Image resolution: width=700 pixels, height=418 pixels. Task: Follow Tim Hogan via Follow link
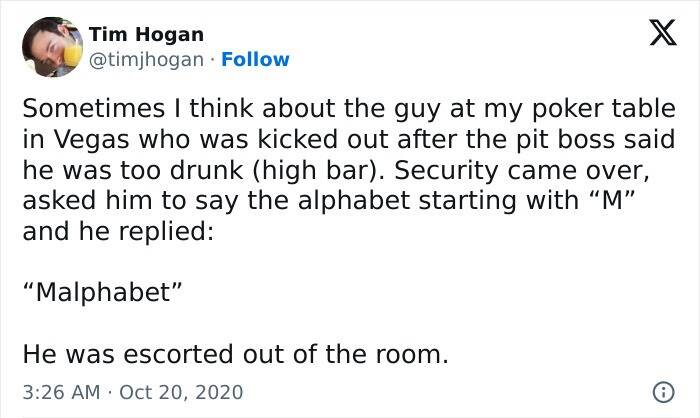(x=256, y=59)
